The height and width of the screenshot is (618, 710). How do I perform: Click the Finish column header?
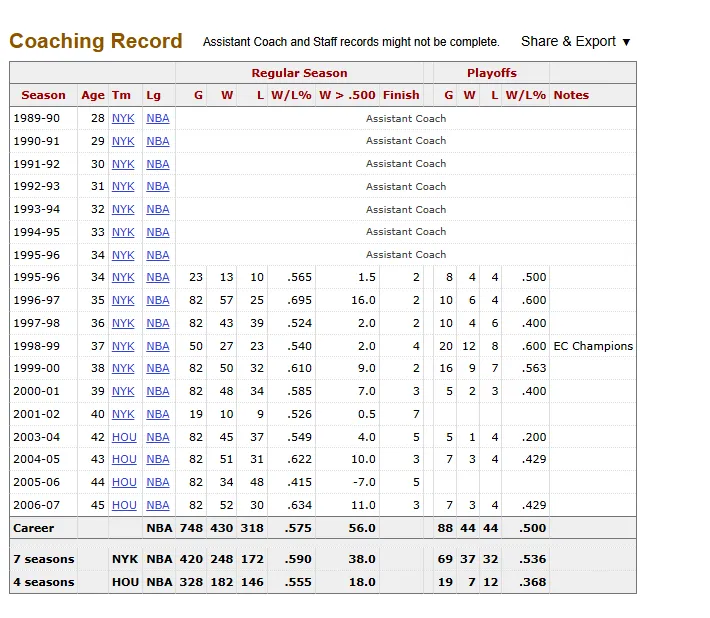[x=401, y=95]
